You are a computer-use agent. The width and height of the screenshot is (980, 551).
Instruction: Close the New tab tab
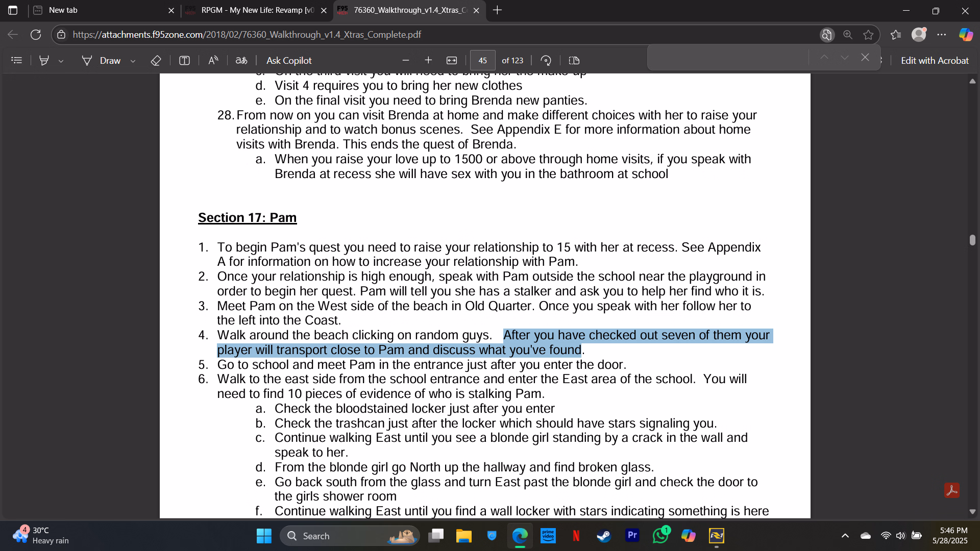pyautogui.click(x=171, y=10)
